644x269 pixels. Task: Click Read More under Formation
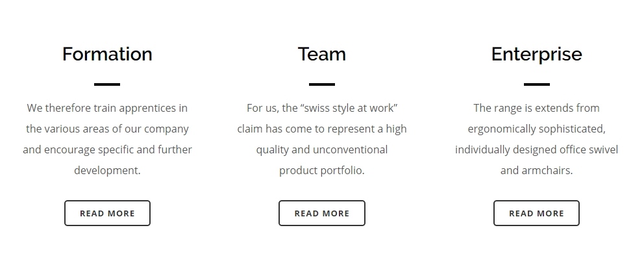click(107, 213)
